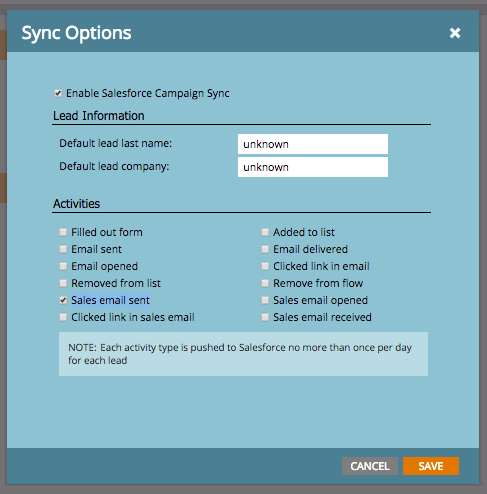Close the Sync Options dialog

point(455,33)
